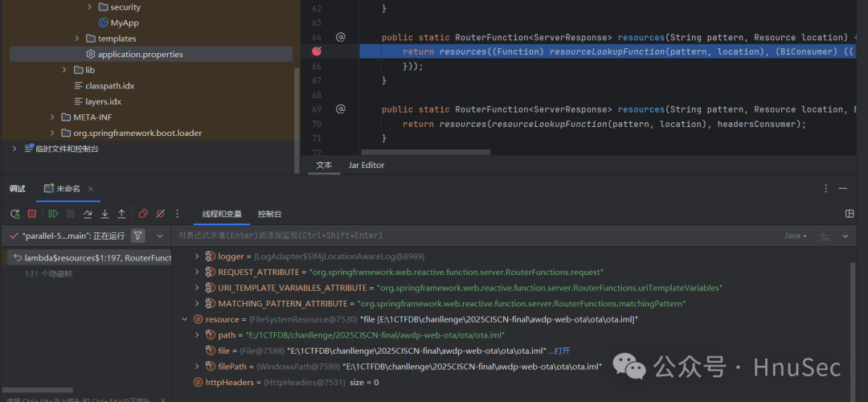Expand the templates folder
Screen dimensions: 868x402
pyautogui.click(x=77, y=39)
